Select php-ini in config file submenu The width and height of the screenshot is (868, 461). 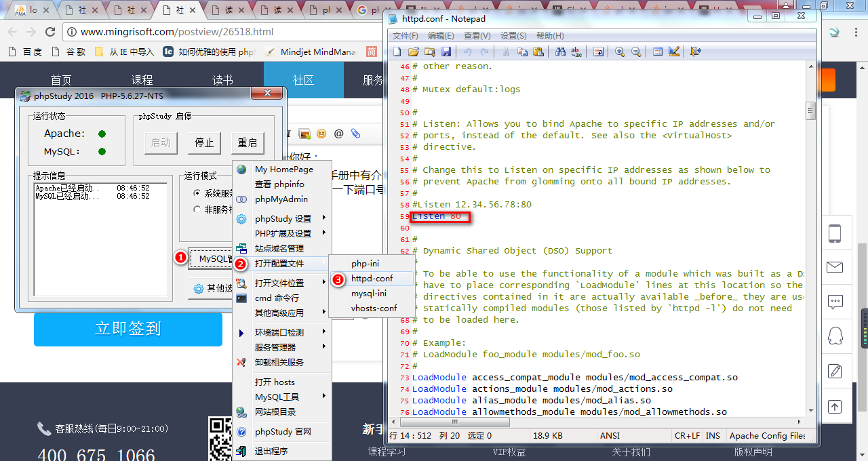pos(372,263)
